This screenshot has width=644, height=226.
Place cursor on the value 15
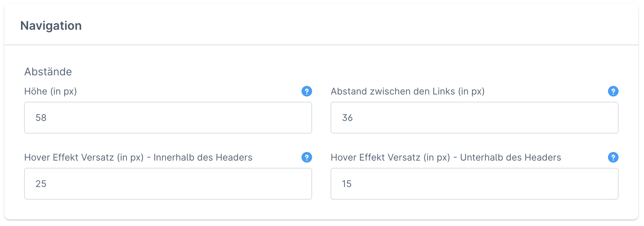[x=347, y=184]
